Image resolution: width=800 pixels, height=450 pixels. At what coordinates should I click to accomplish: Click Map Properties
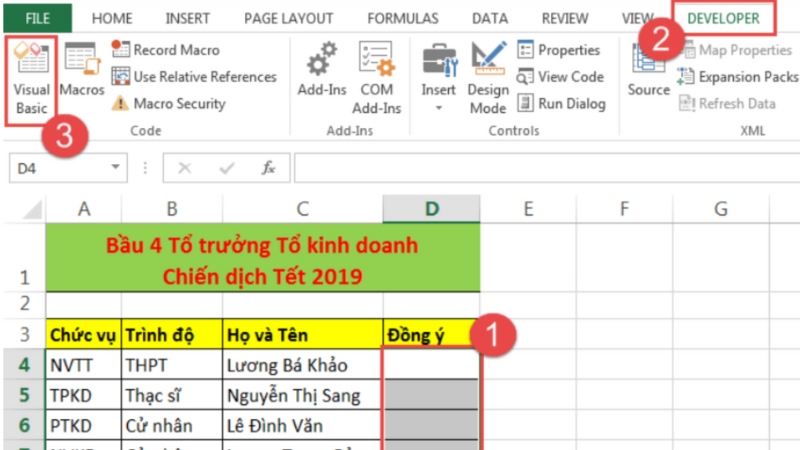pos(738,50)
